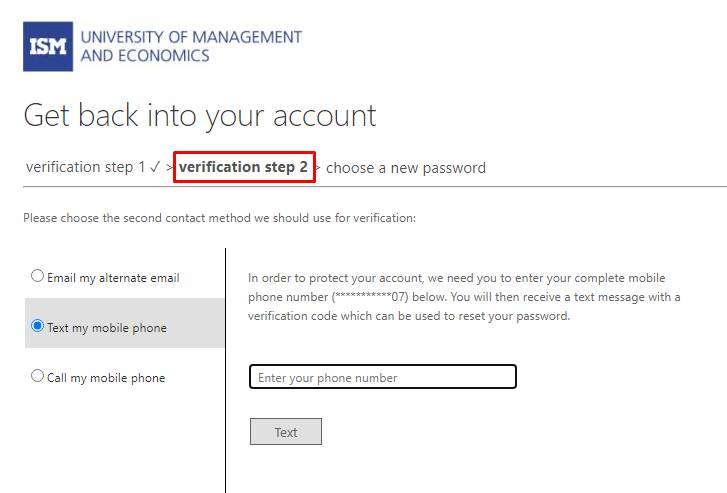Screen dimensions: 727x493
Task: Select the Email my alternate email radio button
Action: 37,275
